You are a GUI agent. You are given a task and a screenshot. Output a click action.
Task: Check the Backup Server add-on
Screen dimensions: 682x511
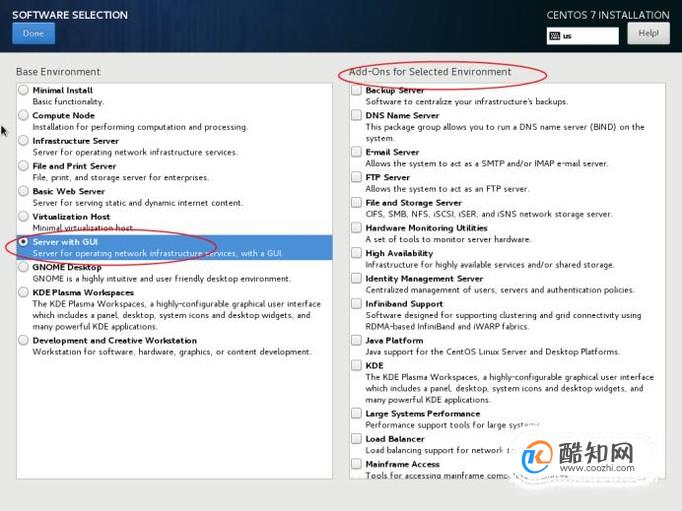tap(356, 90)
